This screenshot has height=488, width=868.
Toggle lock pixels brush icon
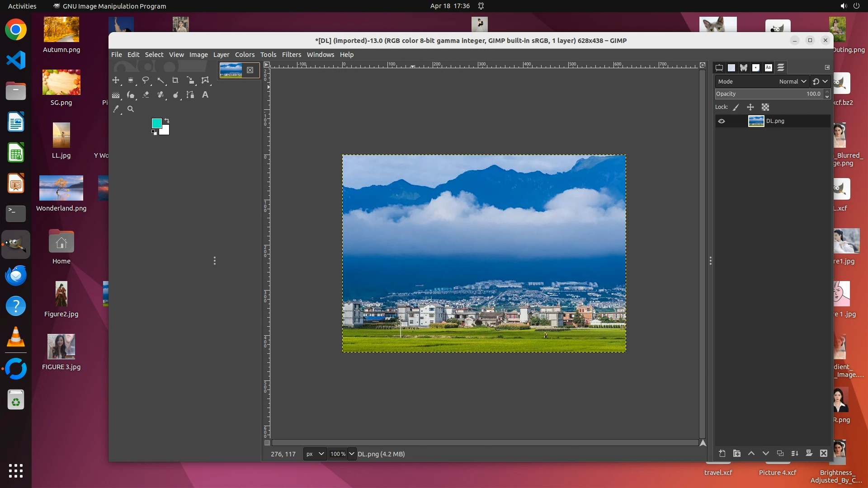point(736,107)
